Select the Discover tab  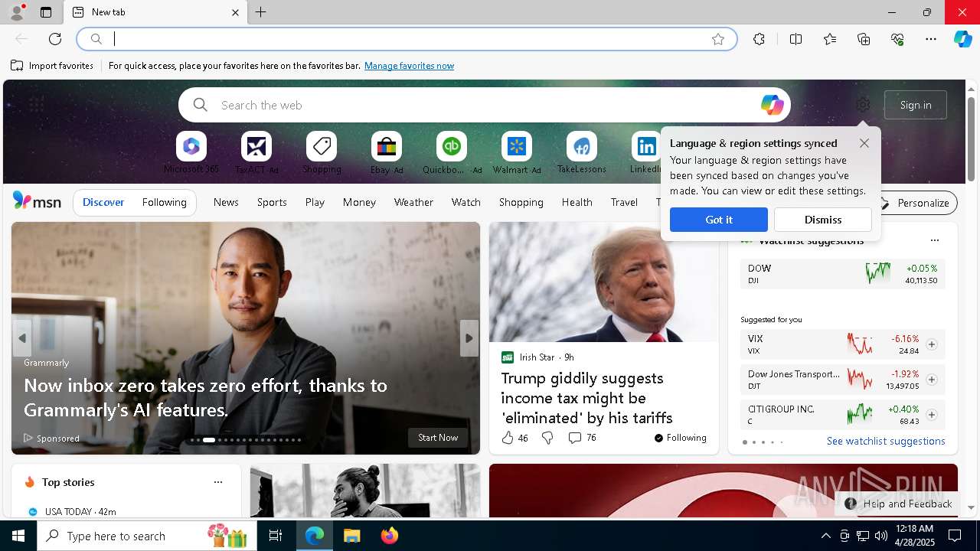tap(103, 202)
